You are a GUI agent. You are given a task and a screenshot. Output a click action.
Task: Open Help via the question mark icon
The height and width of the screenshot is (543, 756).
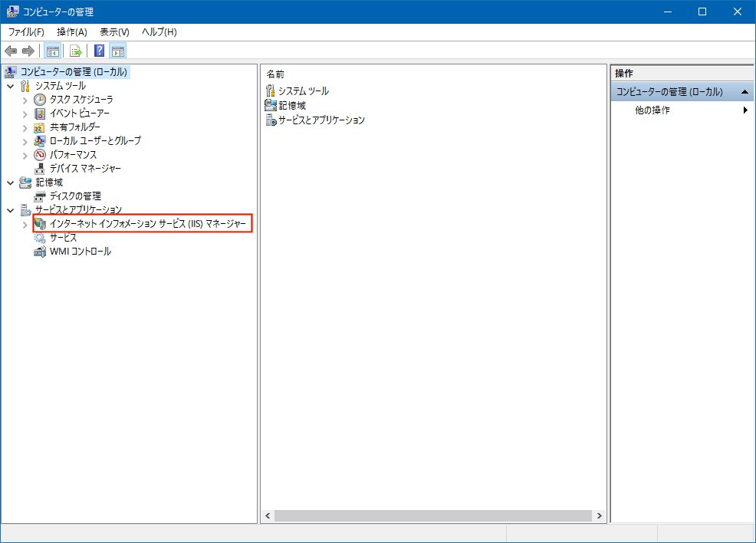(x=100, y=51)
